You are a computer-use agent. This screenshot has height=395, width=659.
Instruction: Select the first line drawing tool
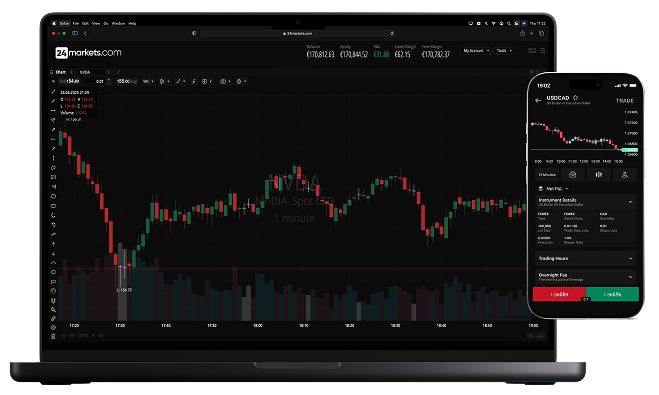pyautogui.click(x=53, y=91)
